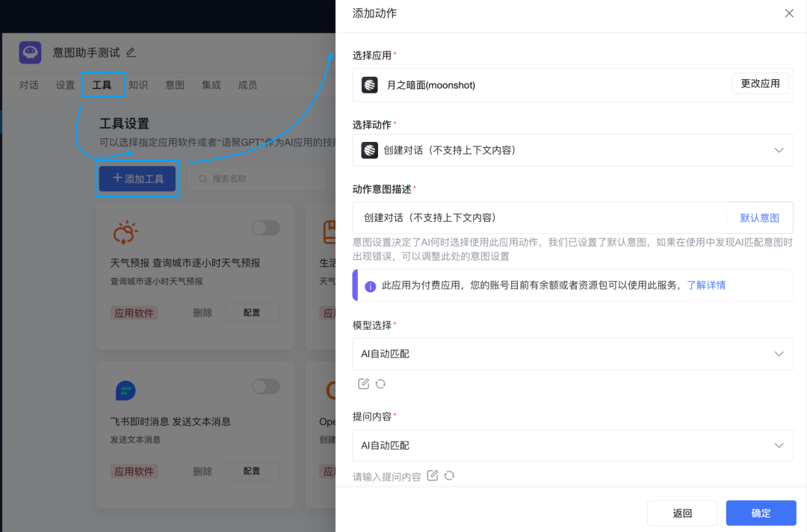Click the 飞书即时消息 card icon
This screenshot has width=807, height=532.
point(125,391)
